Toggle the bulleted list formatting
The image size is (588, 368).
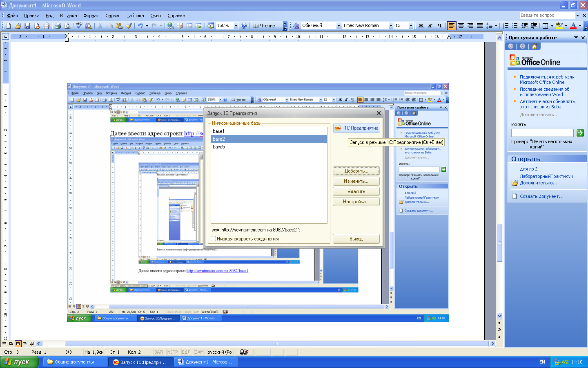(515, 26)
